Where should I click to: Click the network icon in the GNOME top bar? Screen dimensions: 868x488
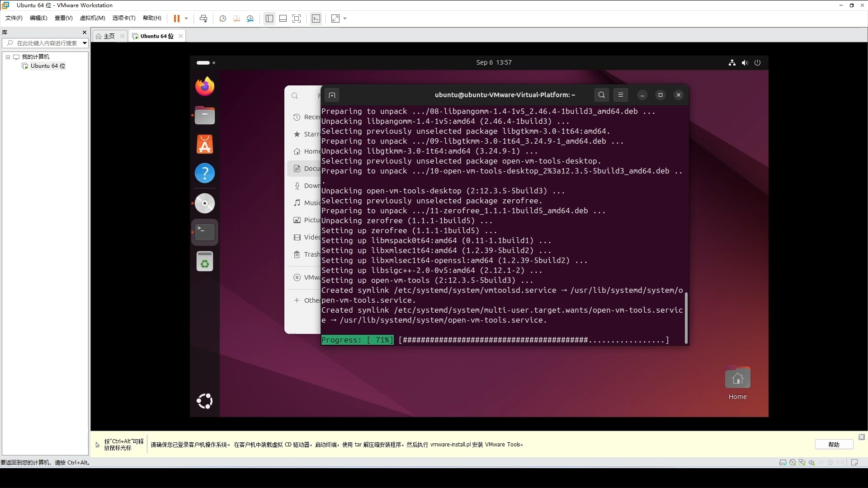732,63
